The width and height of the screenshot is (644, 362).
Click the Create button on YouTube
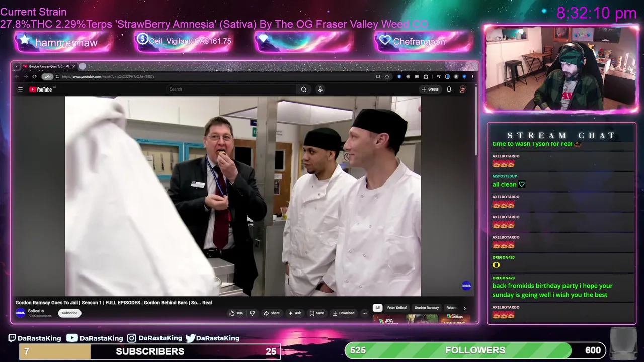(430, 89)
